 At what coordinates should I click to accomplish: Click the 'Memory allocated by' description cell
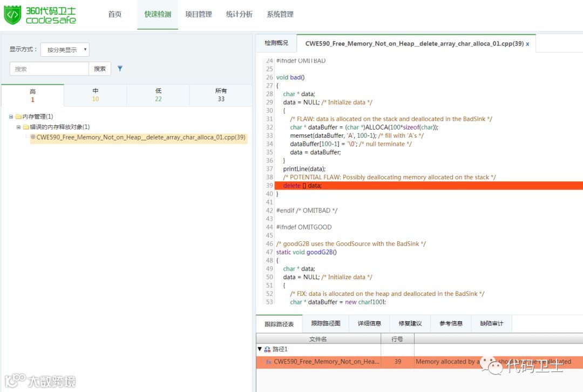[x=498, y=362]
